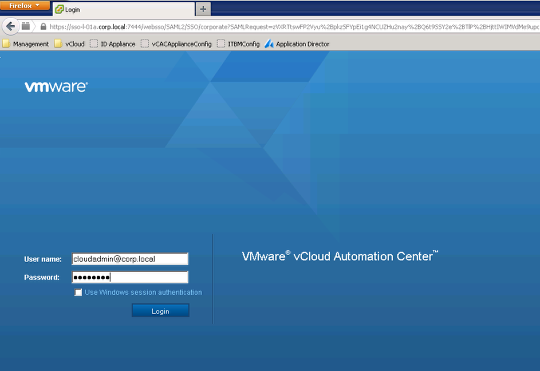Screen dimensions: 540x371
Task: Click the padlock security icon in address bar
Action: 43,27
